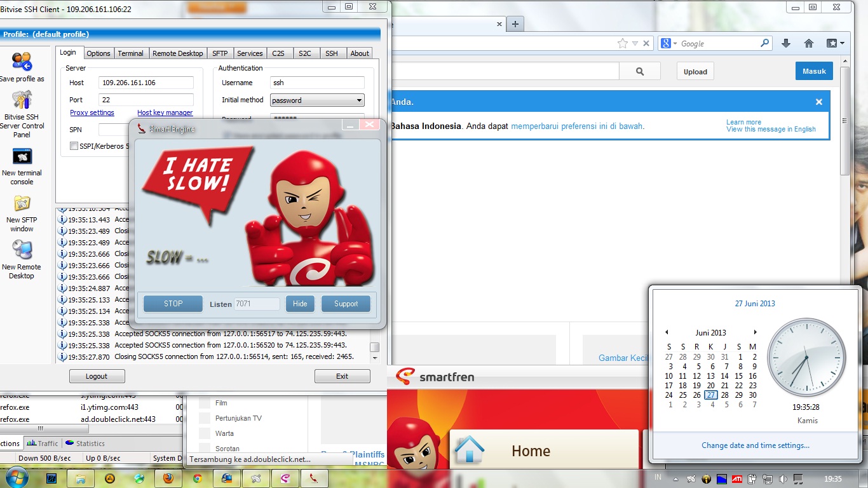868x488 pixels.
Task: Close the current Firefox tab
Action: 499,24
